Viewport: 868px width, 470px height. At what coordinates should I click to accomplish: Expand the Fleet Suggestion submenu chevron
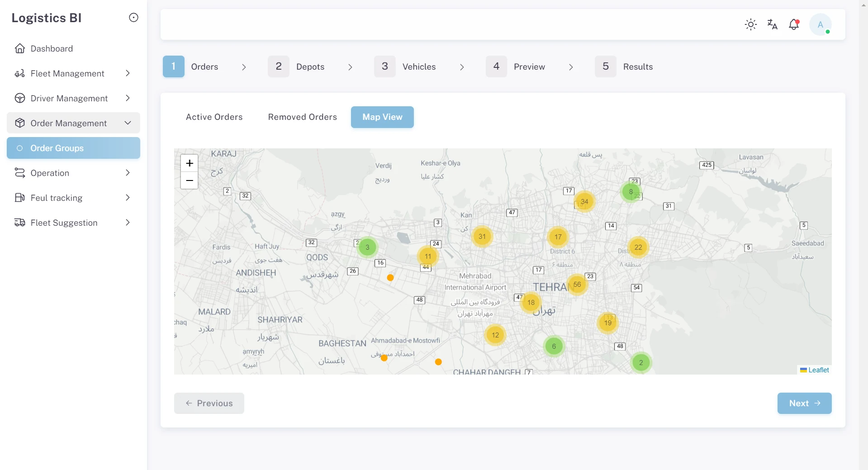tap(128, 223)
